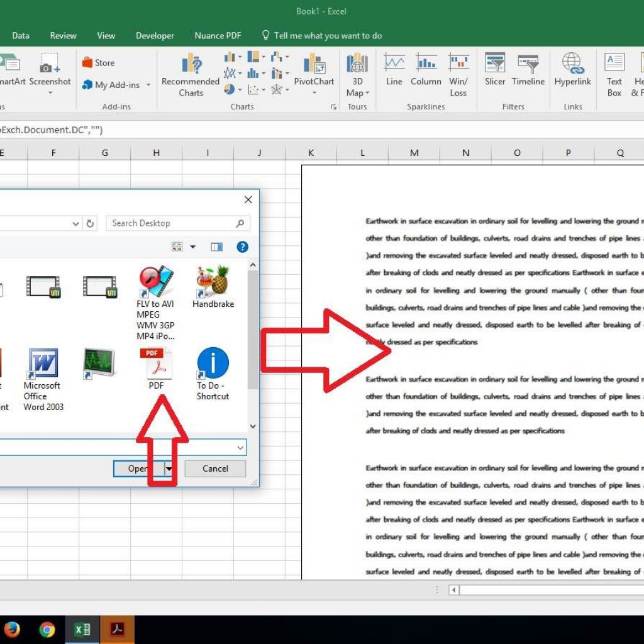Refresh the Desktop folder view
Screen dimensions: 644x644
tap(90, 223)
